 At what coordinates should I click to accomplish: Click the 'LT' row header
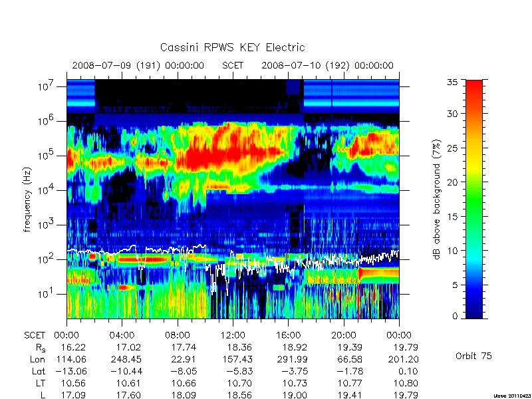coord(41,384)
